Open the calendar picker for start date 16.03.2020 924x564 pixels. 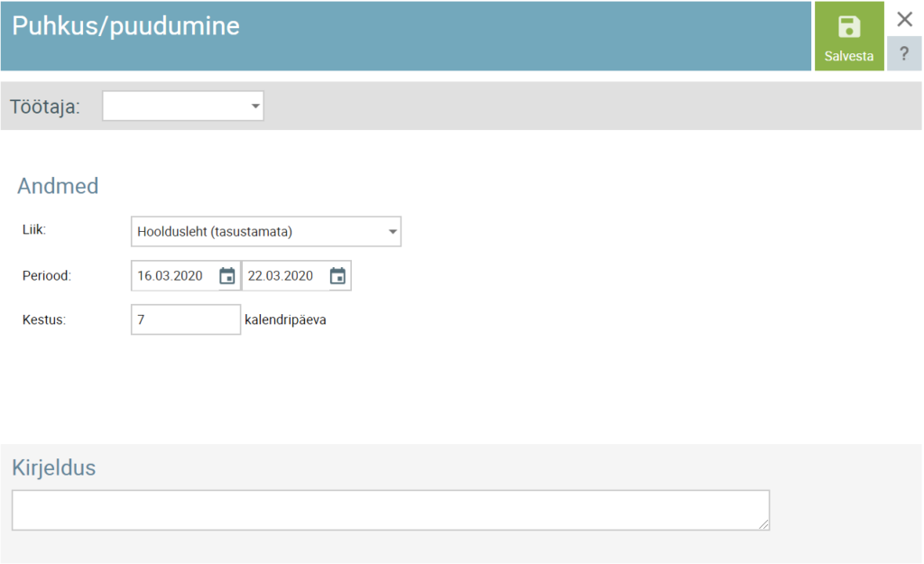point(227,276)
